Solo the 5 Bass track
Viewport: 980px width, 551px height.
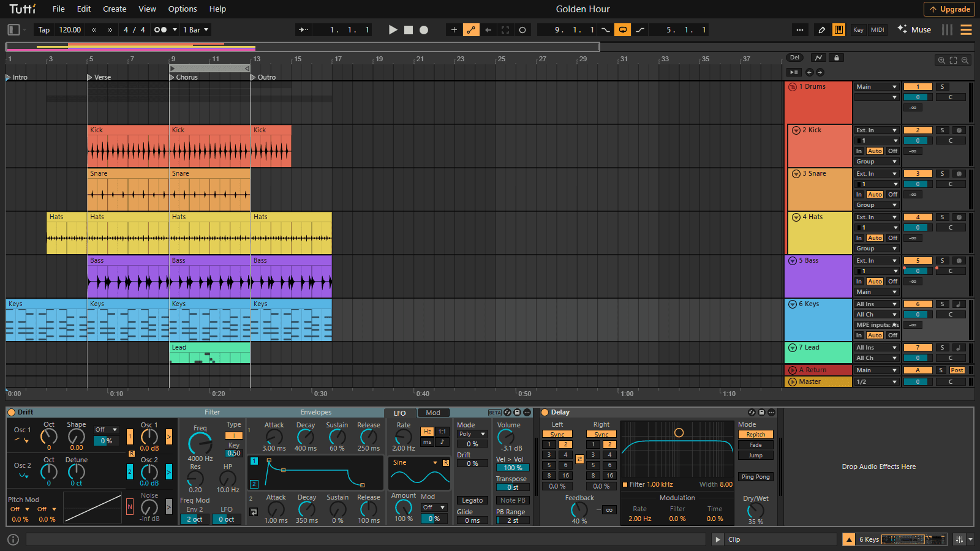click(943, 261)
